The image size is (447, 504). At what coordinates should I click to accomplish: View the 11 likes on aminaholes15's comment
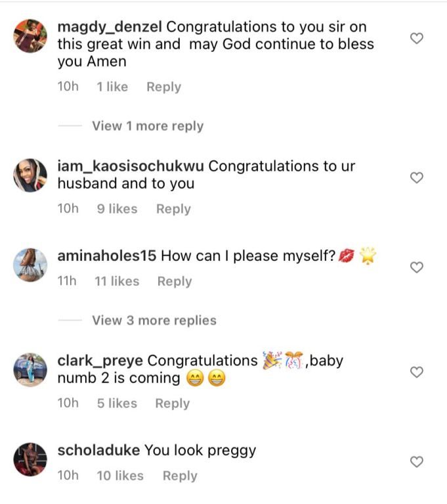[117, 281]
